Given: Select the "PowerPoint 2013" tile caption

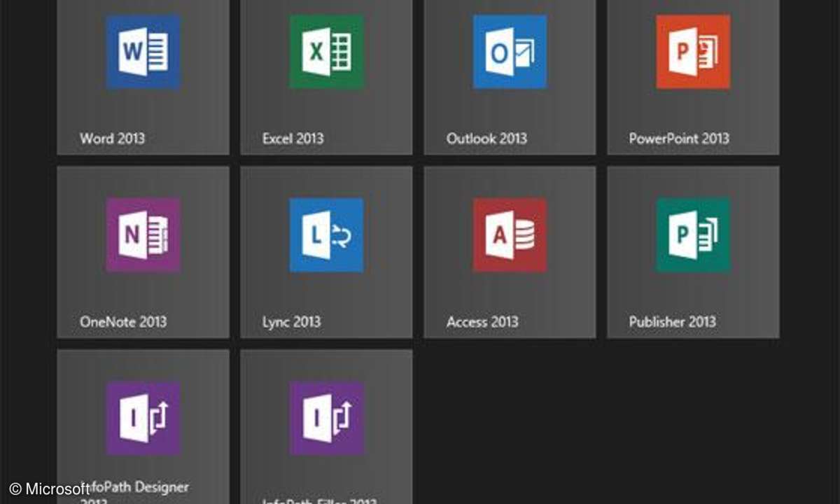Looking at the screenshot, I should click(x=679, y=138).
